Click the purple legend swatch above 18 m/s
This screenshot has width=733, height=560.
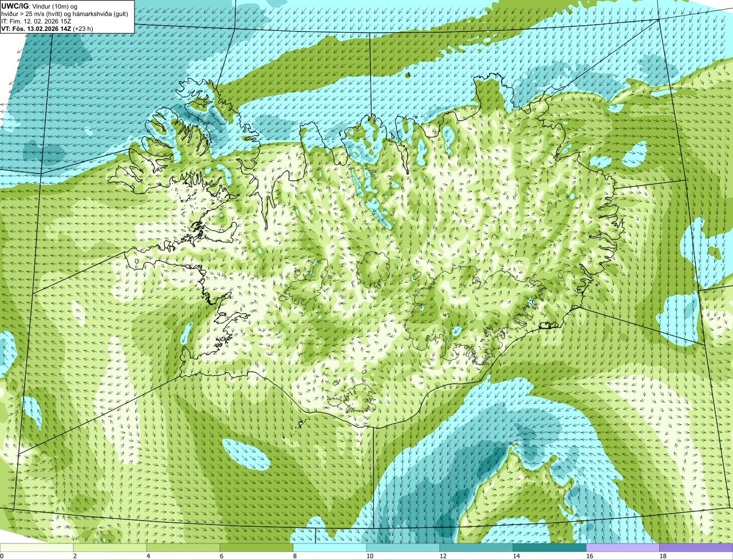pos(696,547)
